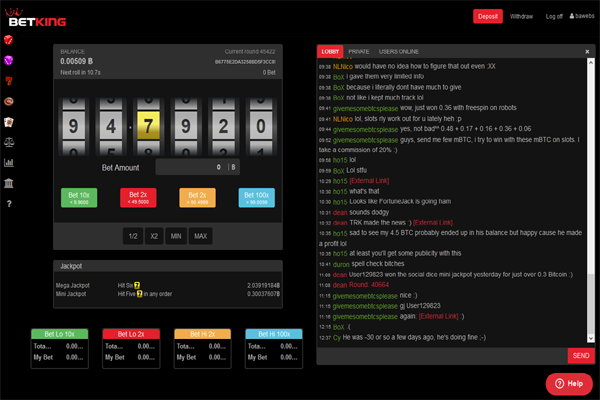This screenshot has height=400, width=600.
Task: Click the Deposit button
Action: point(488,16)
